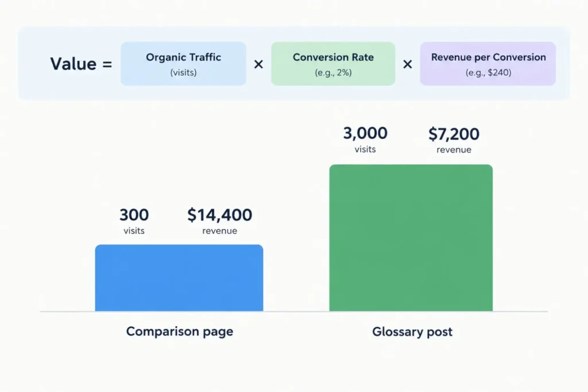Click the multiplication sign after Conversion Rate
The width and height of the screenshot is (588, 392).
pos(408,64)
